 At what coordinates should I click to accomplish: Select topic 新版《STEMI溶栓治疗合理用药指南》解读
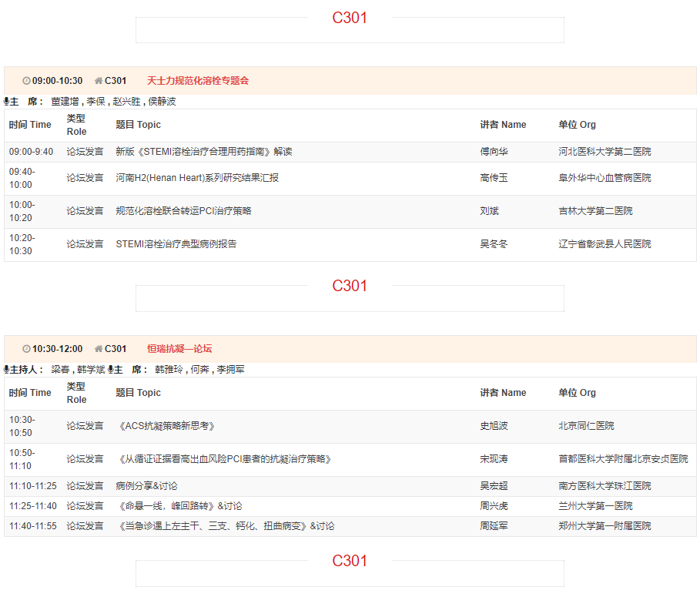(204, 152)
